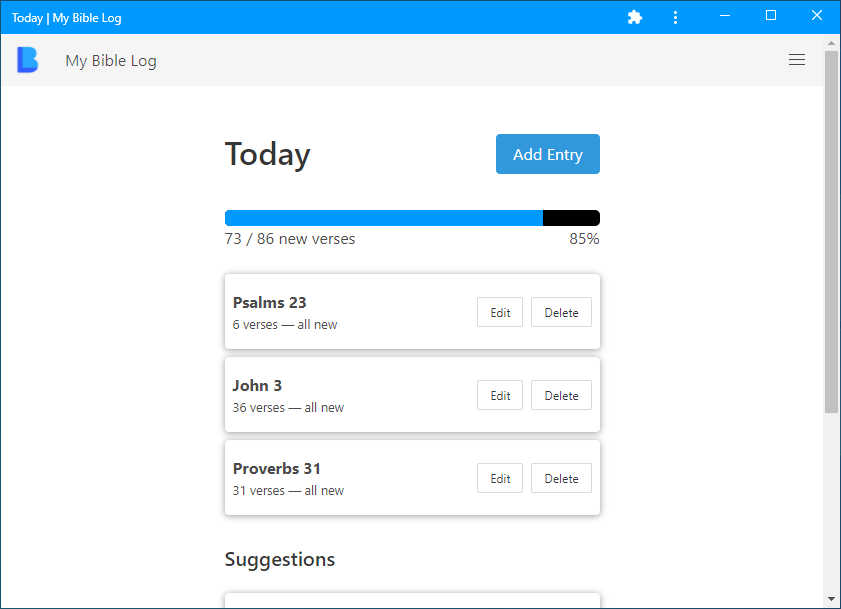Click the 'My Bible Log' header link
Image resolution: width=841 pixels, height=609 pixels.
[110, 60]
